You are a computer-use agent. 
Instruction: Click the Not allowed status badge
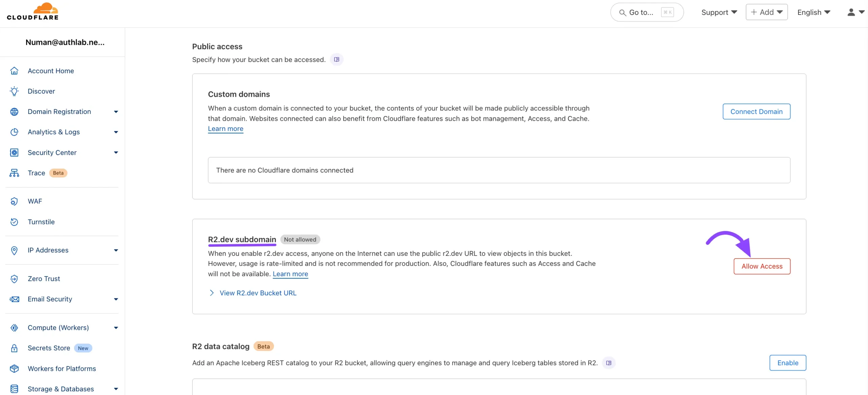300,240
